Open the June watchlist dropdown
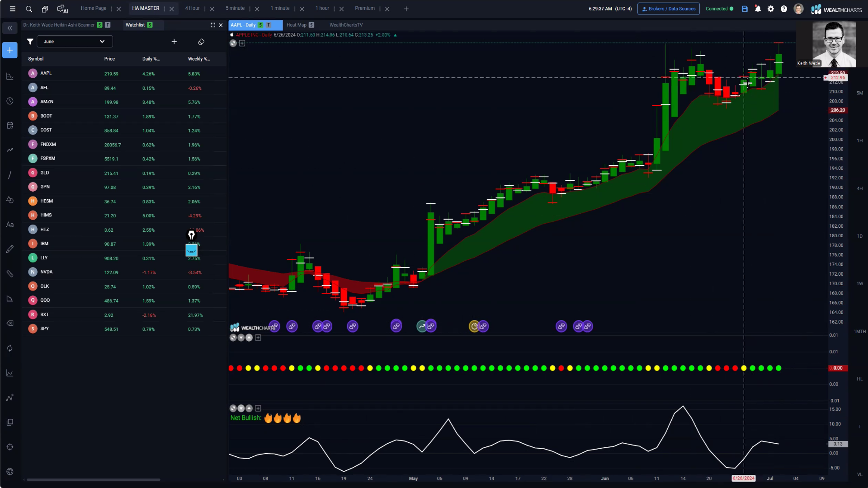 pos(75,42)
